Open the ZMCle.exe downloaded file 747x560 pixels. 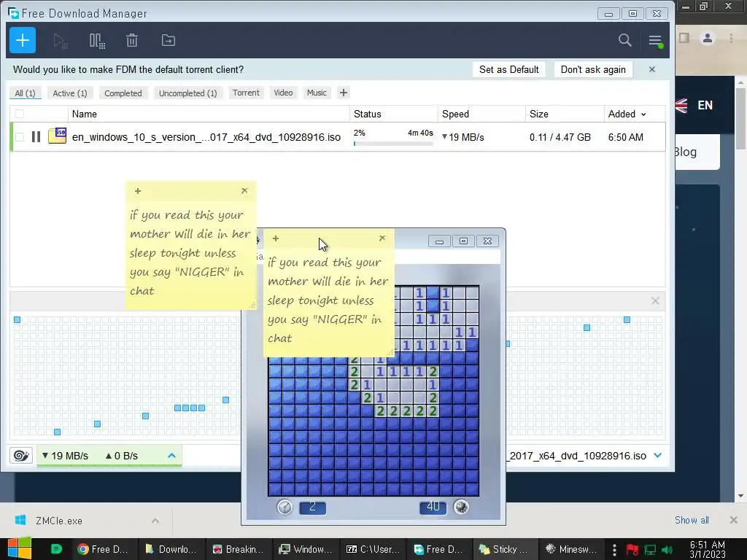point(59,521)
